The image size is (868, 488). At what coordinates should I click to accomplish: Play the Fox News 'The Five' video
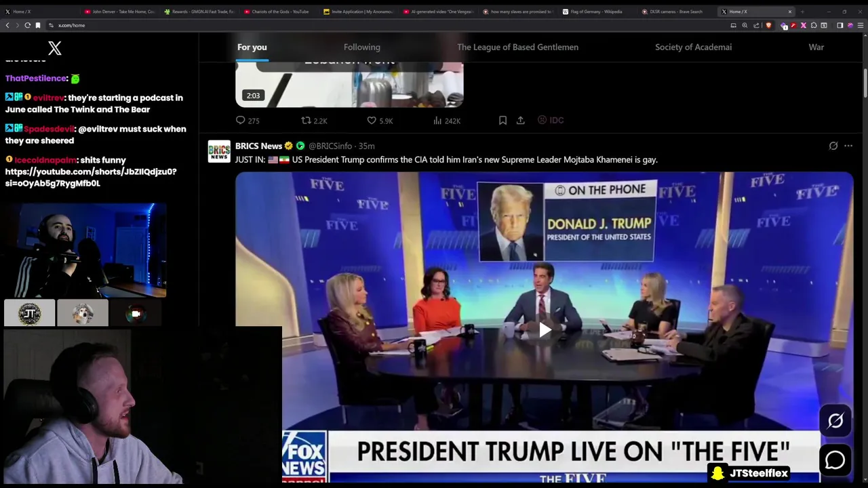pos(545,330)
